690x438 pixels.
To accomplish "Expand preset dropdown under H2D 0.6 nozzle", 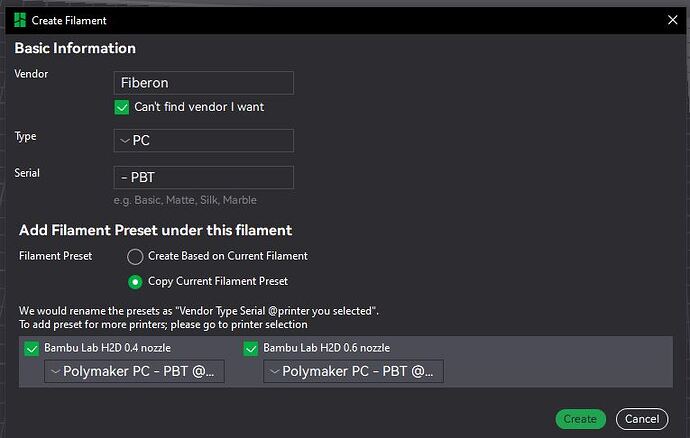I will pyautogui.click(x=353, y=372).
